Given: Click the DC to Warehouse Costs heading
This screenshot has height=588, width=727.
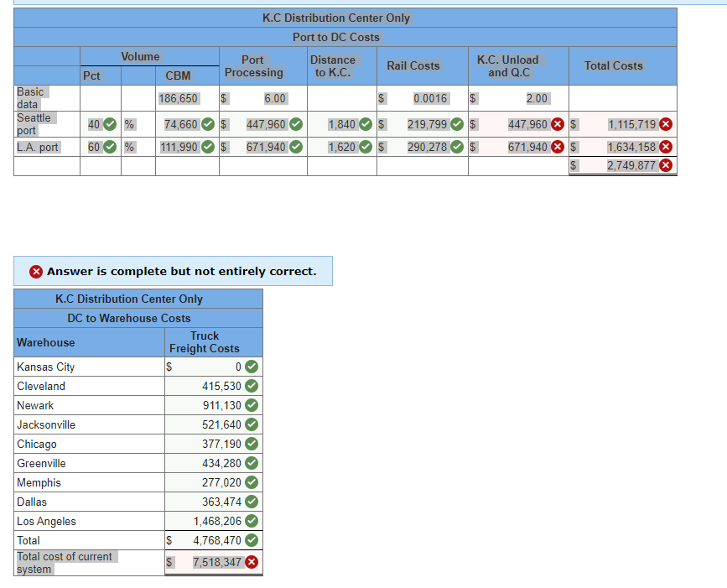Looking at the screenshot, I should coord(129,318).
